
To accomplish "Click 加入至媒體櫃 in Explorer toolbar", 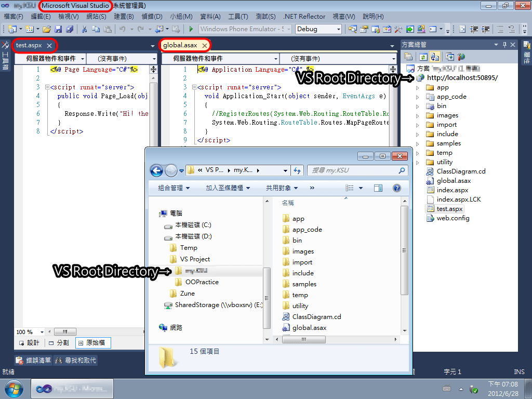I will point(228,188).
